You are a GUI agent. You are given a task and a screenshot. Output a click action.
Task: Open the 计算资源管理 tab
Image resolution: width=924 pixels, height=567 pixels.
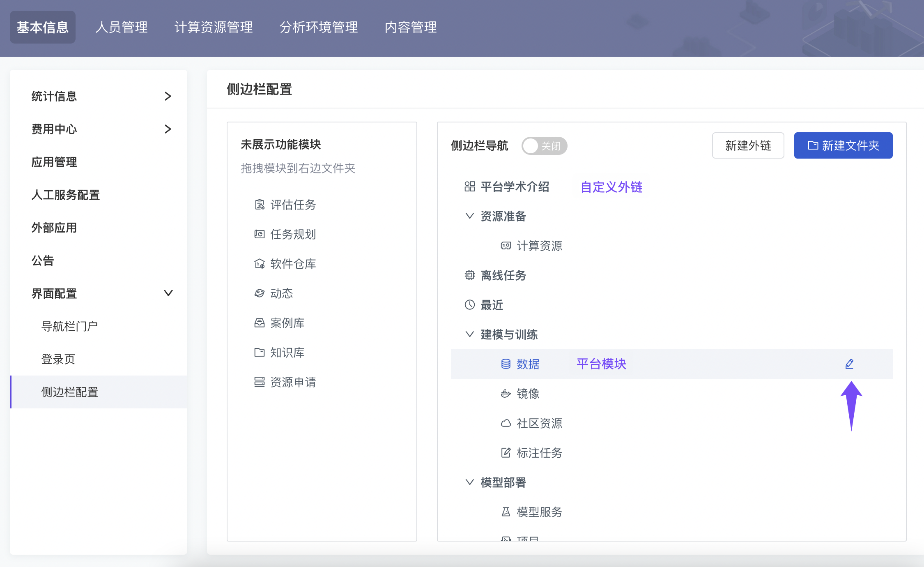tap(214, 27)
